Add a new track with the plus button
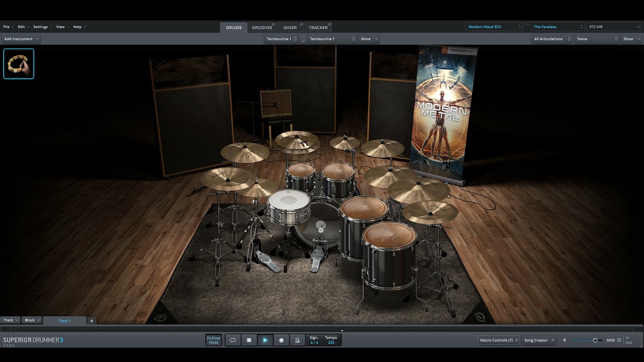Viewport: 644px width, 362px height. tap(92, 320)
